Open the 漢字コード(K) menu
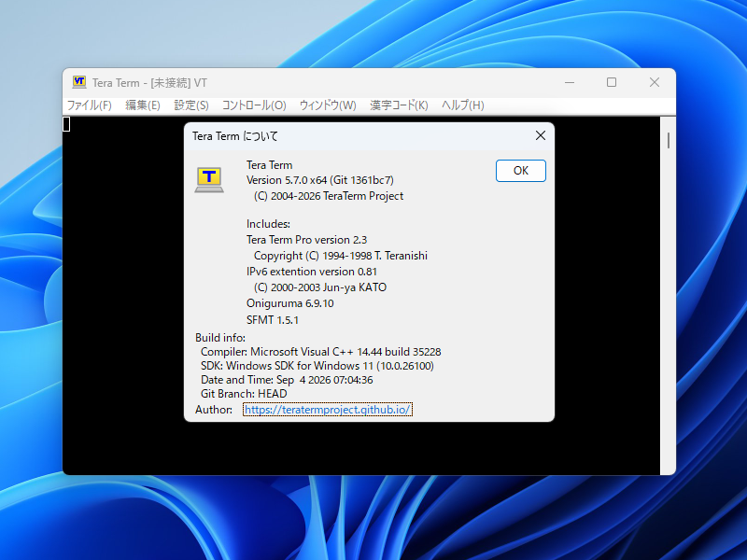The width and height of the screenshot is (747, 560). pos(399,105)
